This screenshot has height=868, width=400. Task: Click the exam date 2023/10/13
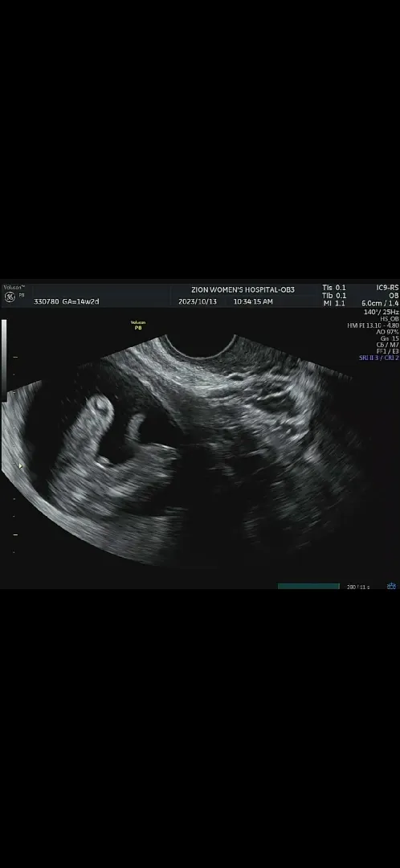point(198,301)
